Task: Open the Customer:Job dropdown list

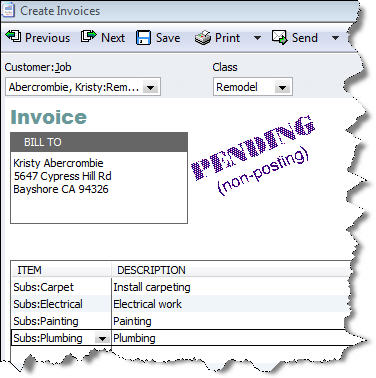Action: [x=151, y=88]
